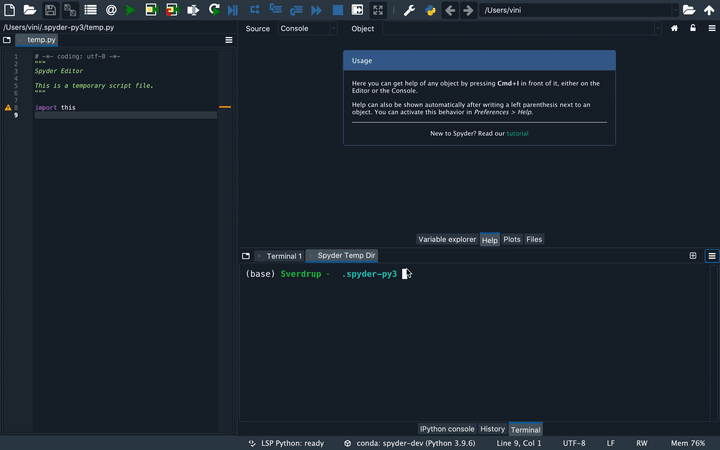Screen dimensions: 720x450
Task: Re-run the last script
Action: pyautogui.click(x=214, y=10)
